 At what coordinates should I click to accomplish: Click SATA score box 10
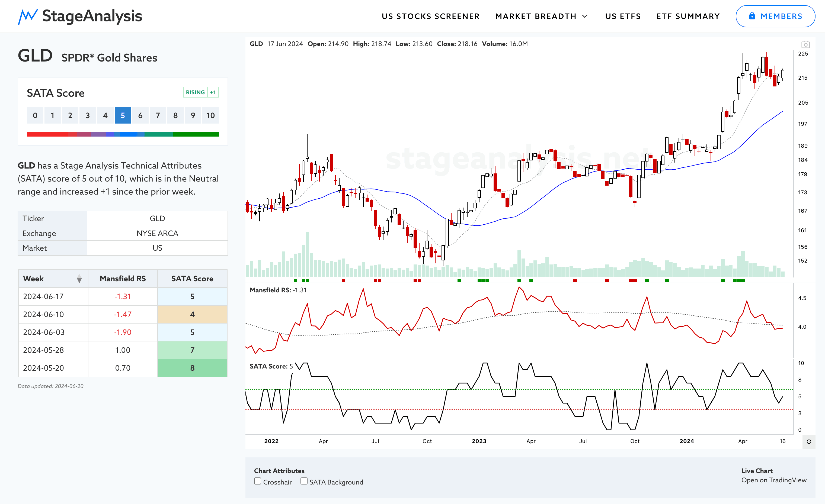point(210,115)
